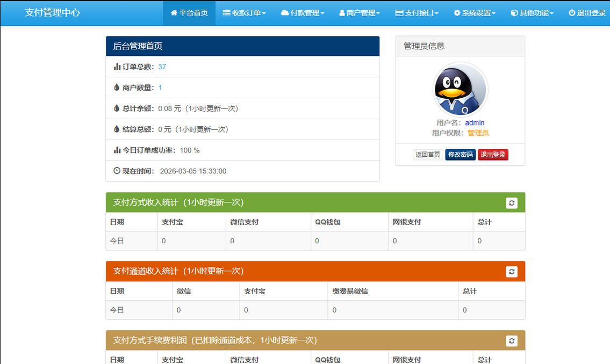Image resolution: width=610 pixels, height=364 pixels.
Task: Click the 支付管理中心 brand title
Action: [53, 12]
